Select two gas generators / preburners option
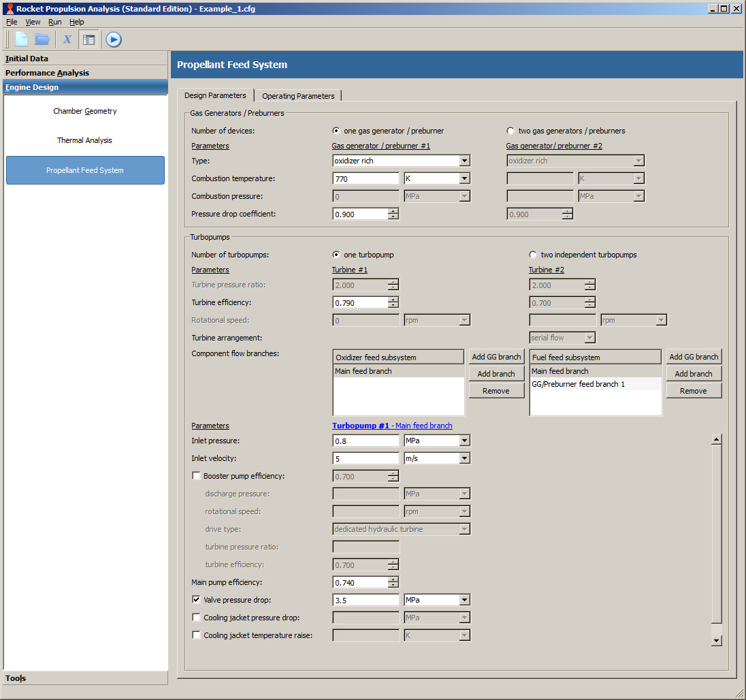Viewport: 746px width, 700px height. (510, 131)
